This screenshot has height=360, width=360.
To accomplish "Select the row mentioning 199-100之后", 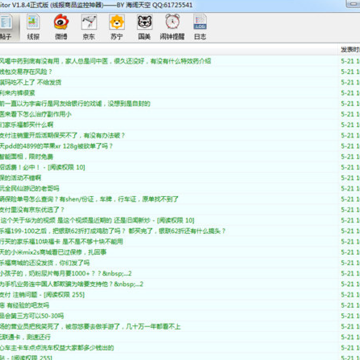I will click(x=180, y=231).
